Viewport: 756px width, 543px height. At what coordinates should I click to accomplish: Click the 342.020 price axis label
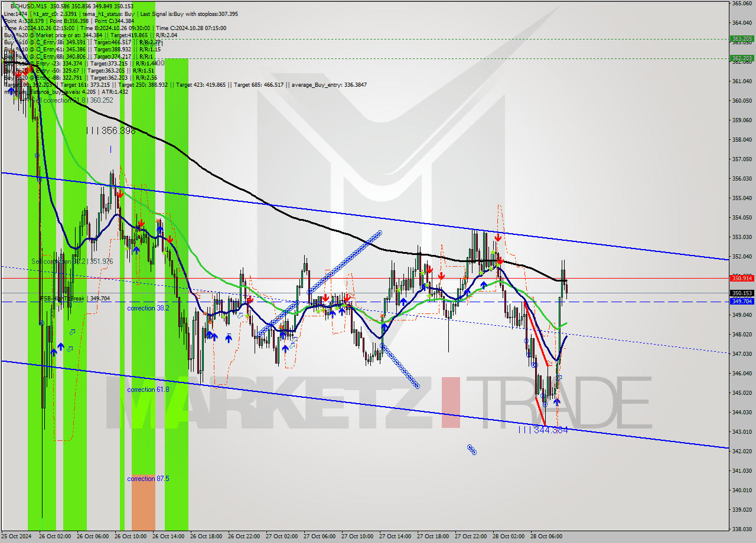tap(742, 452)
